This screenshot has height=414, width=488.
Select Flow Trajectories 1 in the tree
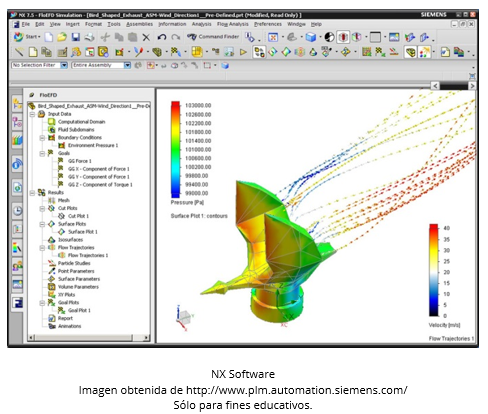click(x=88, y=255)
